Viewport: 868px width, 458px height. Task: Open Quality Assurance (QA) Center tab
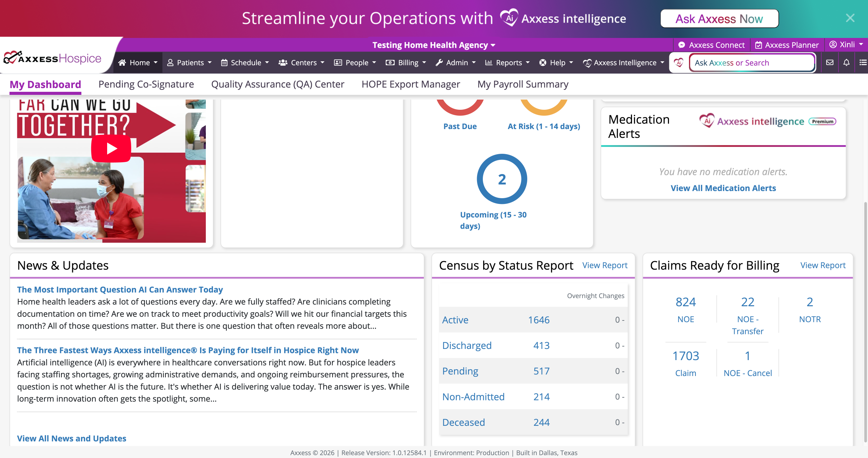[x=278, y=84]
